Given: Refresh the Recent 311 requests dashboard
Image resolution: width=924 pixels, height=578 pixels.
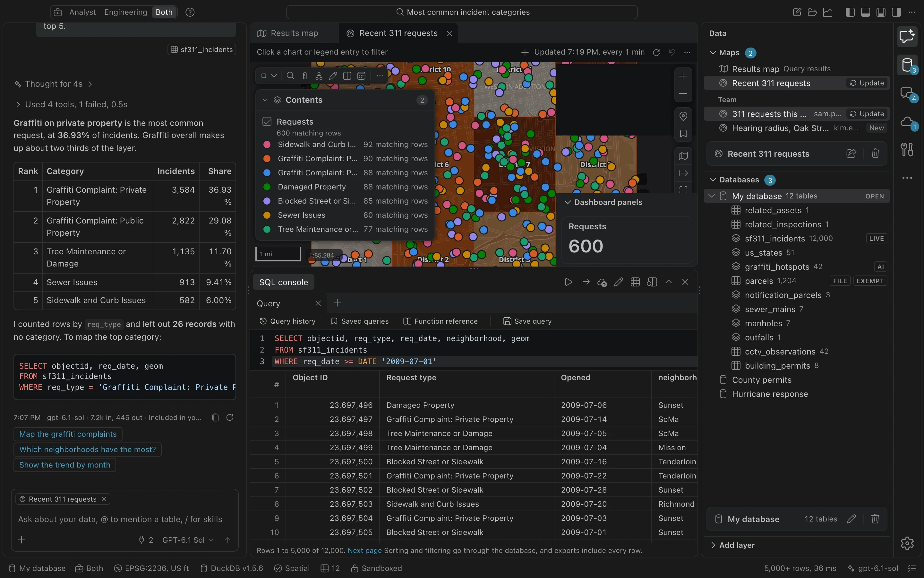Looking at the screenshot, I should pos(656,52).
